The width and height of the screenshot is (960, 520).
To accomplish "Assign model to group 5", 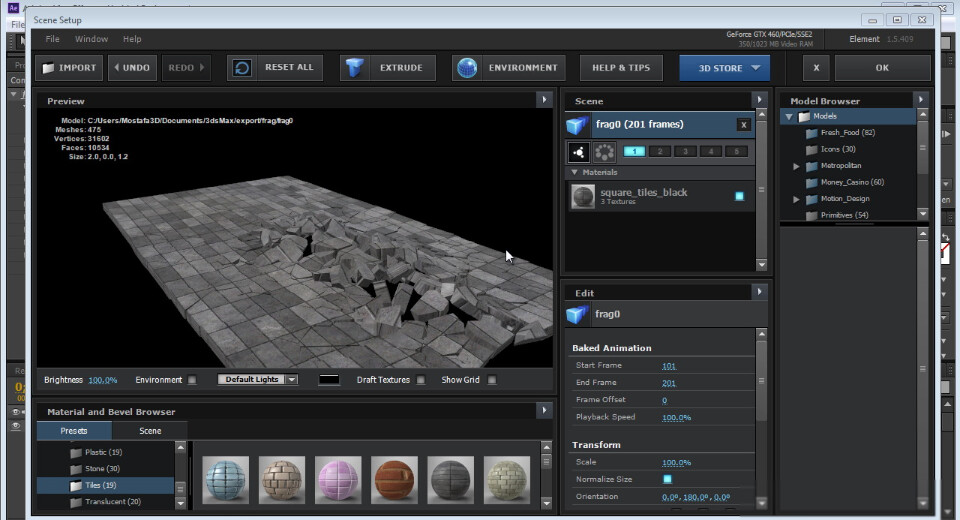I will point(737,151).
